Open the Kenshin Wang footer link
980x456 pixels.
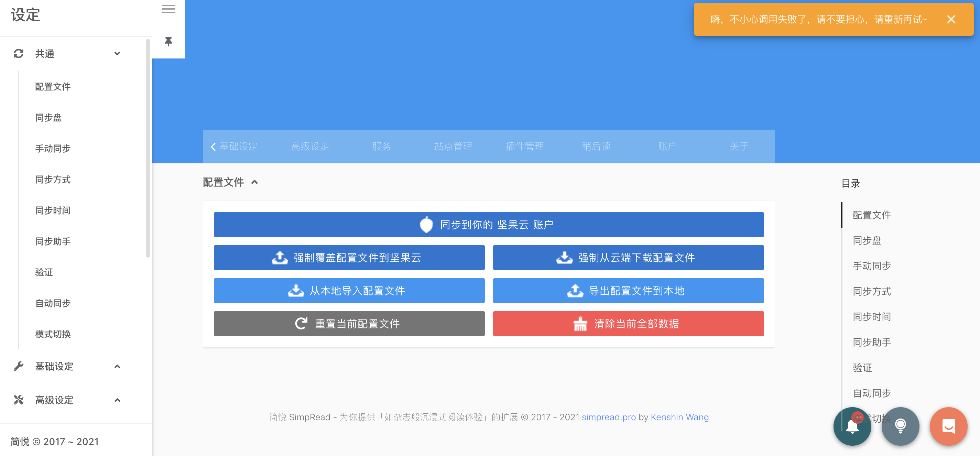(679, 417)
